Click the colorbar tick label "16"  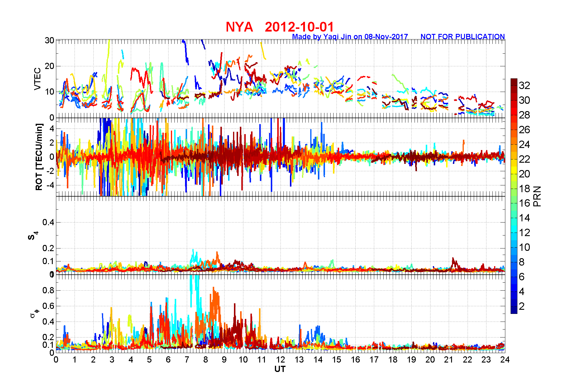coord(524,203)
